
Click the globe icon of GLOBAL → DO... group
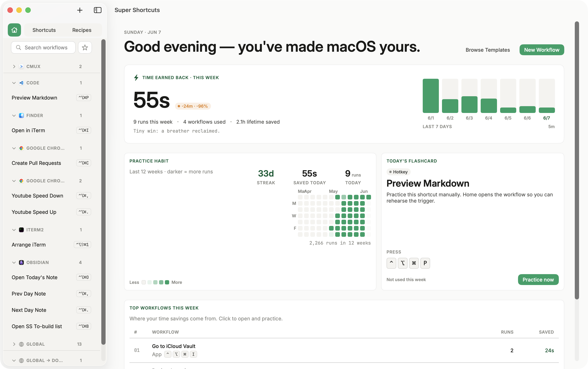[21, 360]
